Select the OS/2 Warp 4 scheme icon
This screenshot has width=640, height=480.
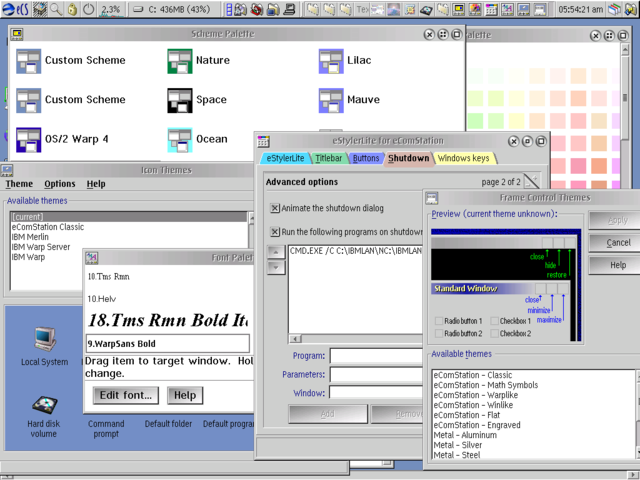click(x=28, y=139)
